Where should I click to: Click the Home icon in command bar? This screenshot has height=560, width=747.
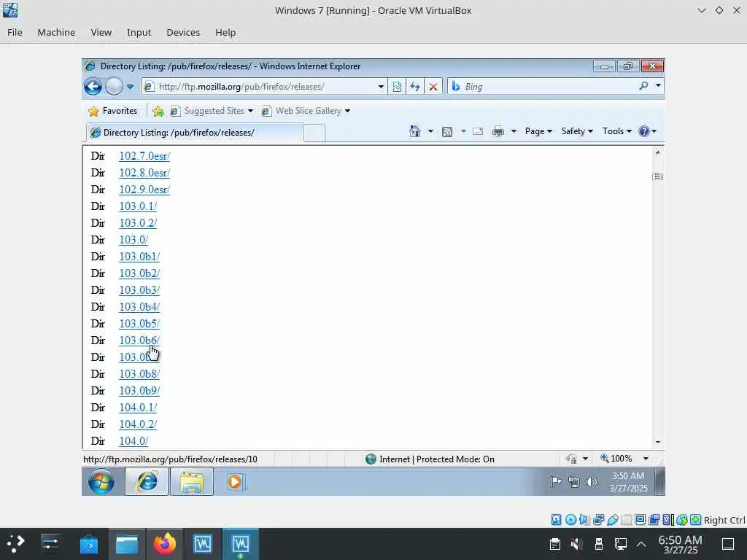click(415, 131)
